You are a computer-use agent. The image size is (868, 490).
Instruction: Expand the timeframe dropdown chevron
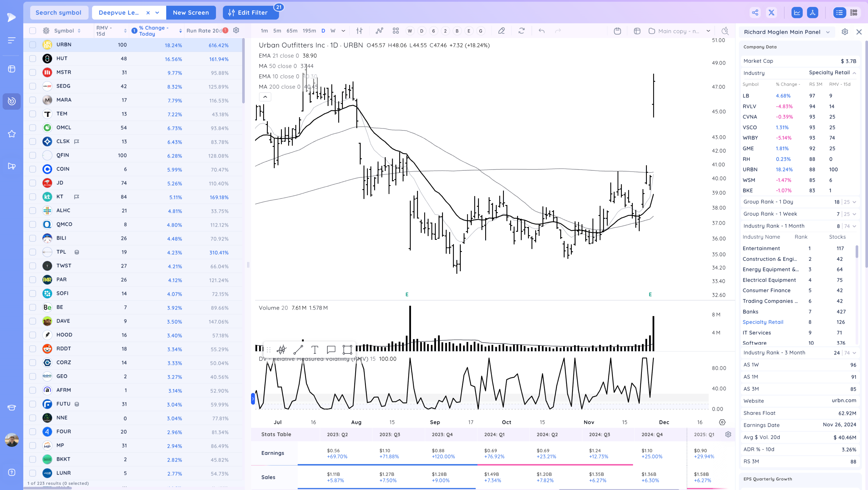343,31
